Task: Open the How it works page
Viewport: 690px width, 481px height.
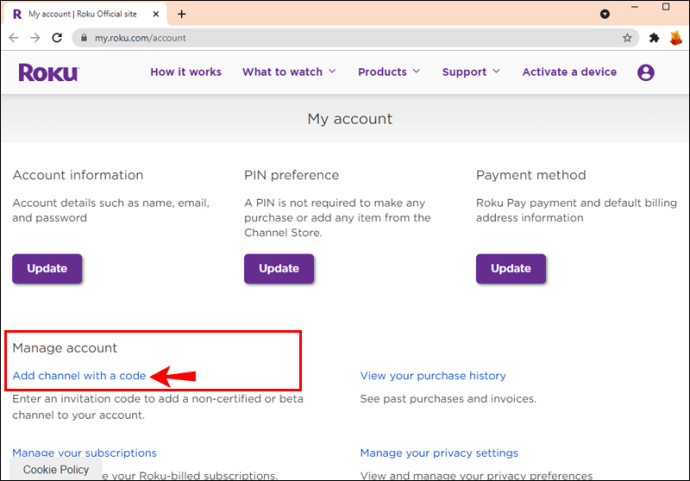Action: pos(186,72)
